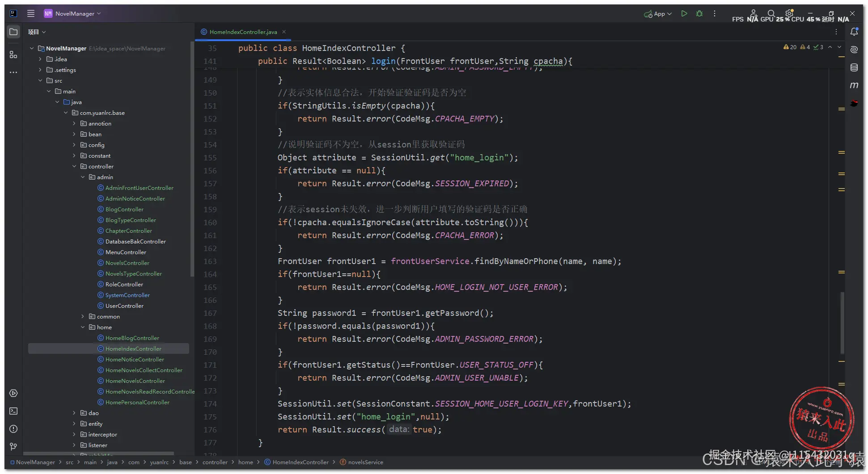Open the Problems tool window
Viewport: 868px width, 474px height.
point(13,429)
